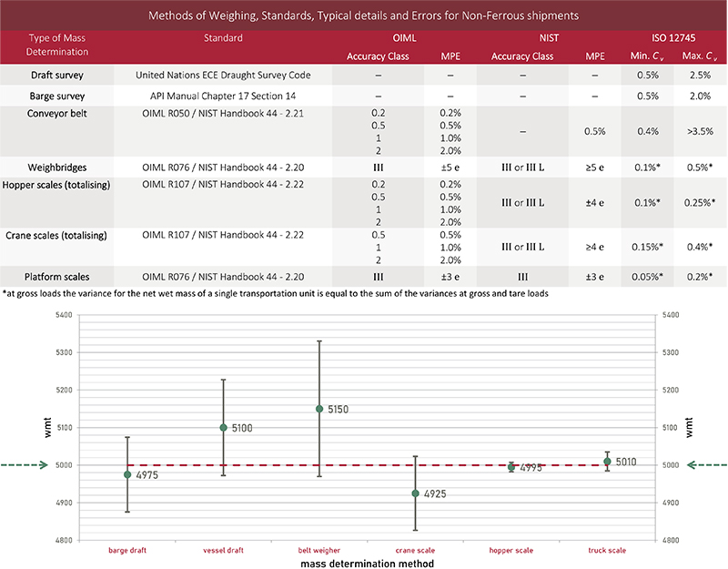Select the belt weigher data point 5150
Viewport: 728px width, 569px height.
[x=318, y=409]
